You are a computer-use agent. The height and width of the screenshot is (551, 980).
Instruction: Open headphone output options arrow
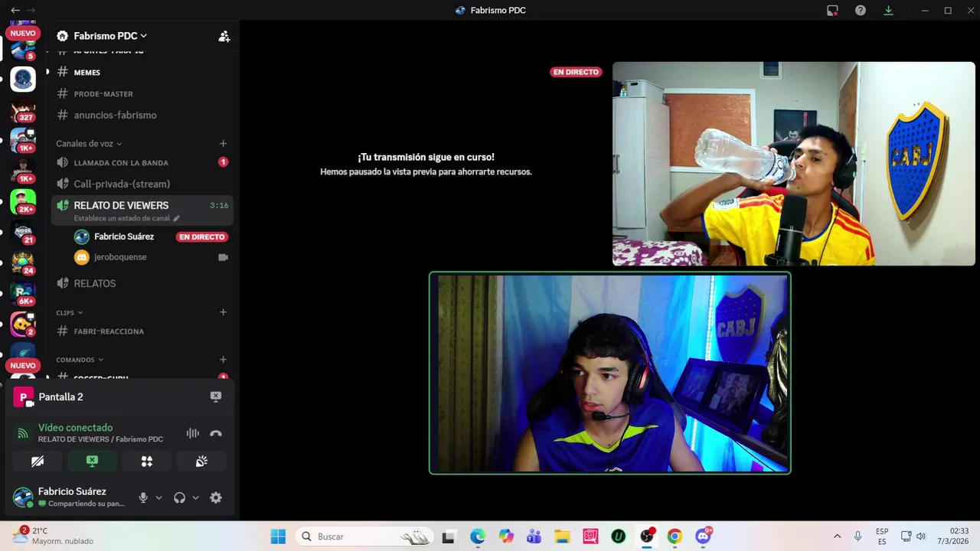tap(195, 497)
